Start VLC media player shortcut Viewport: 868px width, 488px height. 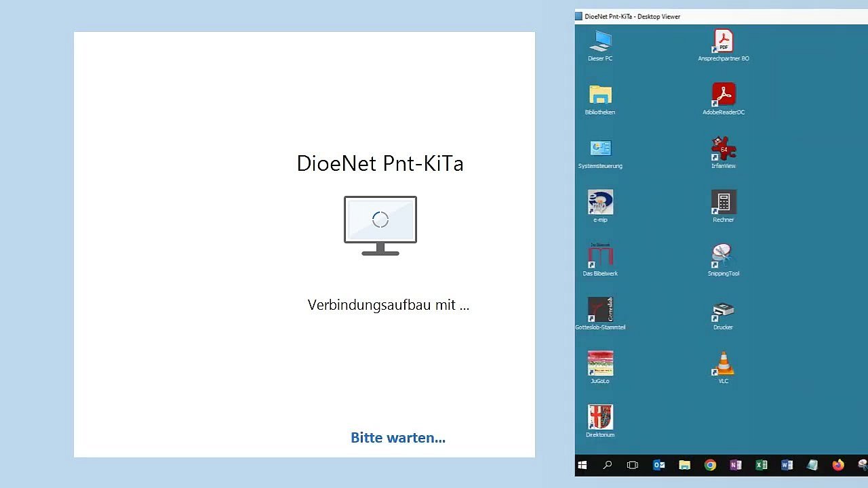point(724,364)
